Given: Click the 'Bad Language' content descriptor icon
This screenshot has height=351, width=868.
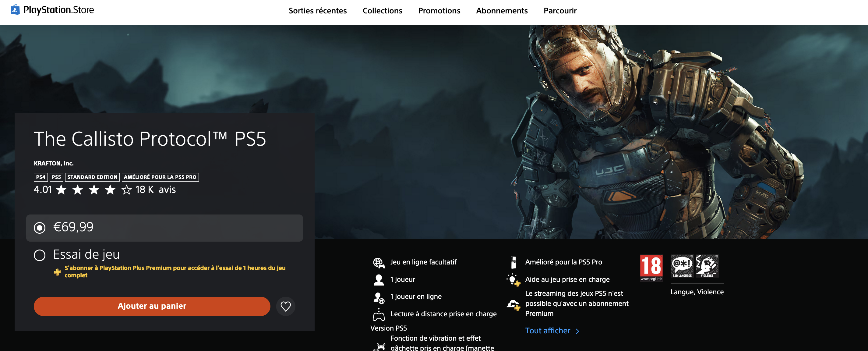Looking at the screenshot, I should click(682, 266).
